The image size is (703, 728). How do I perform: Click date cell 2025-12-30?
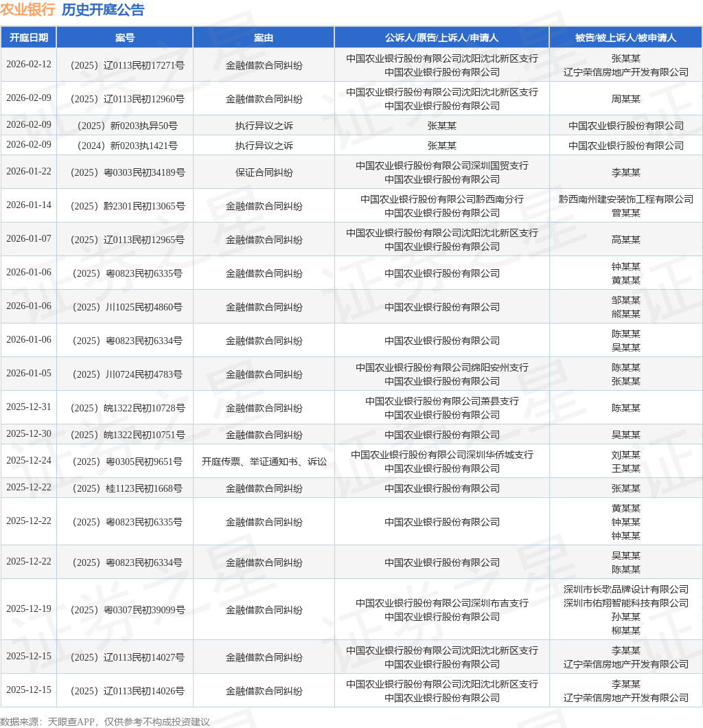(x=29, y=433)
